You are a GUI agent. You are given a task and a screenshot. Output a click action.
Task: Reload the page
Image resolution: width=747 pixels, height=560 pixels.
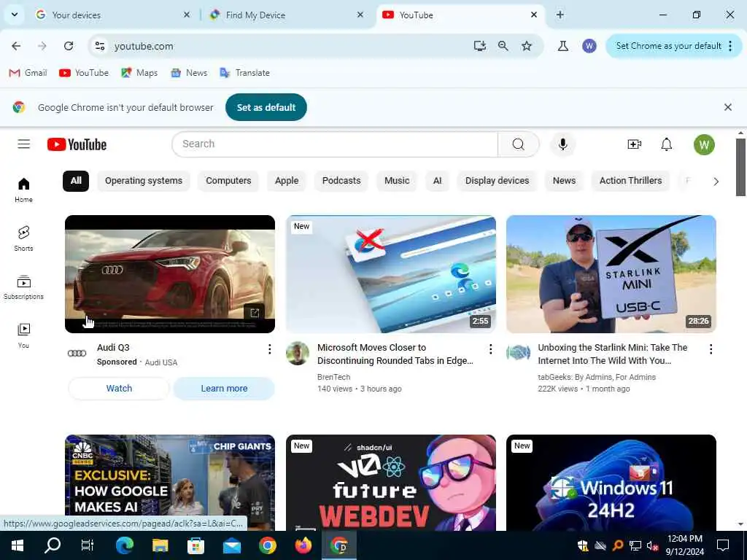pos(69,46)
